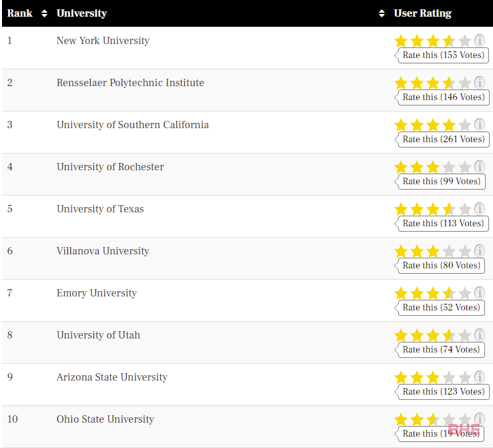
Task: Click info icon for Arizona State University
Action: coord(480,377)
